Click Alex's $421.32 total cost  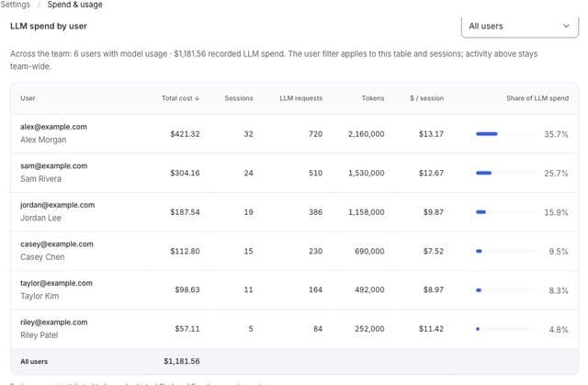(x=185, y=134)
